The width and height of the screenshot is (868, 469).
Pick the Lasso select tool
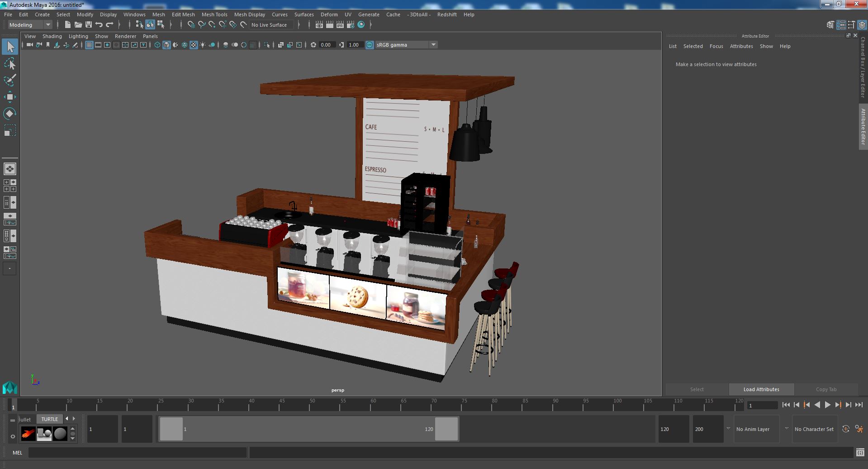[10, 63]
